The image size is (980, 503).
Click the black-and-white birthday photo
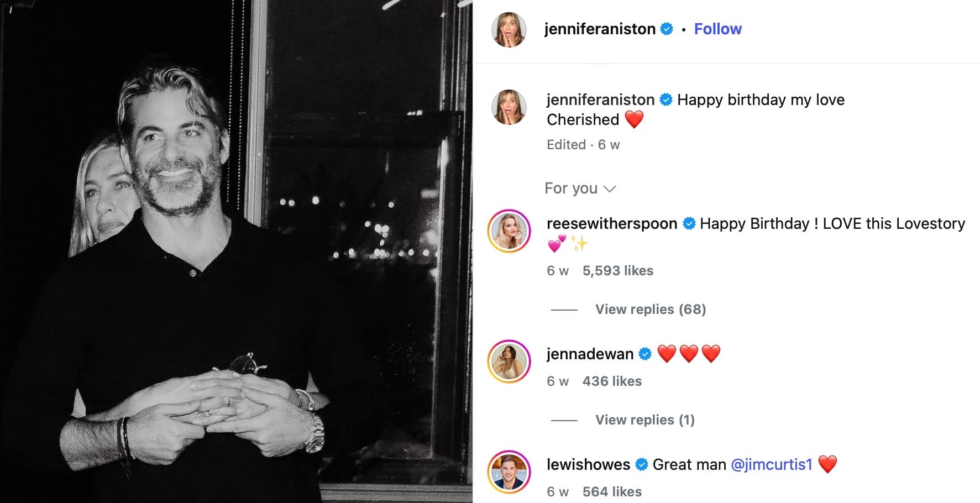(x=238, y=252)
